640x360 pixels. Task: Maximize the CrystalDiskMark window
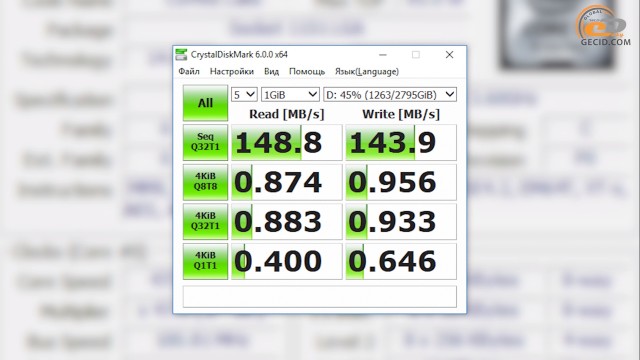tap(416, 55)
